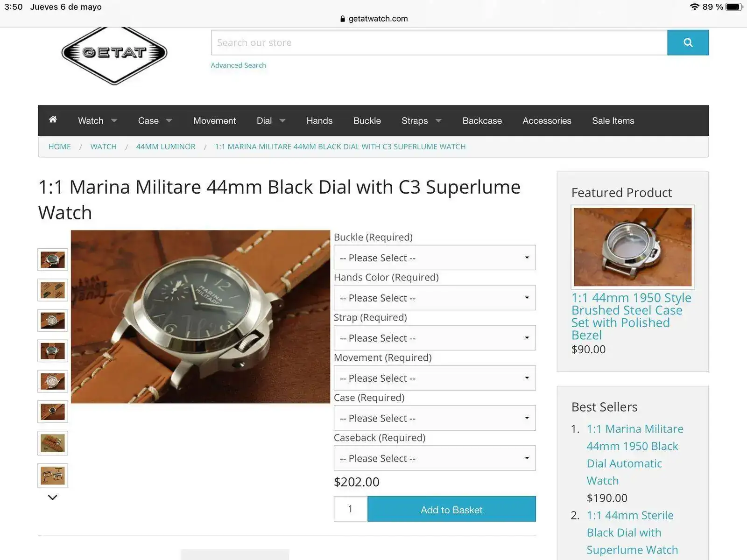Open the Case menu arrow
This screenshot has height=560, width=747.
coord(169,120)
